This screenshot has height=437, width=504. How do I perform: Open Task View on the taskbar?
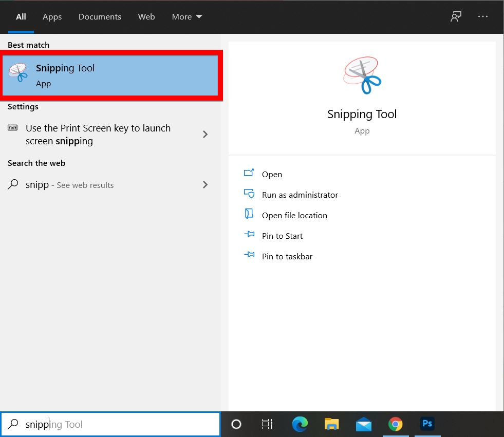click(267, 424)
